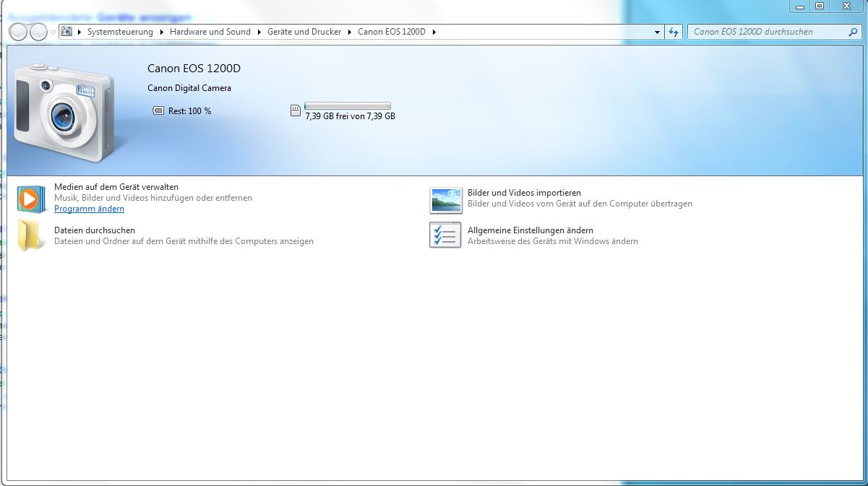The image size is (868, 486).
Task: Click the forward navigation arrow button
Action: (x=38, y=32)
